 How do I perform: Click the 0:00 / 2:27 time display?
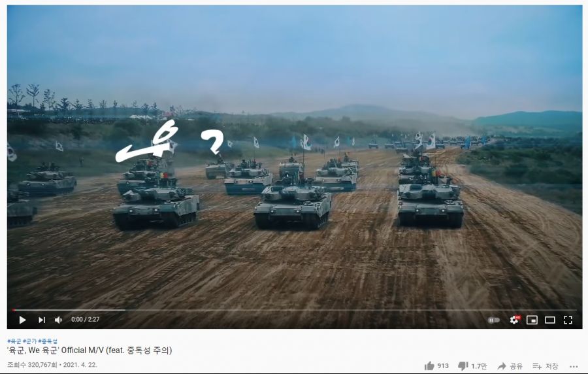pos(85,320)
